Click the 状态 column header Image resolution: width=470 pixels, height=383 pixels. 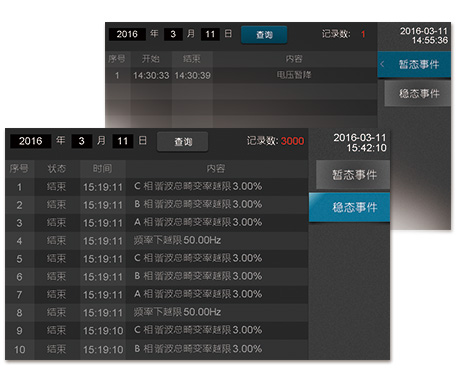tap(57, 169)
